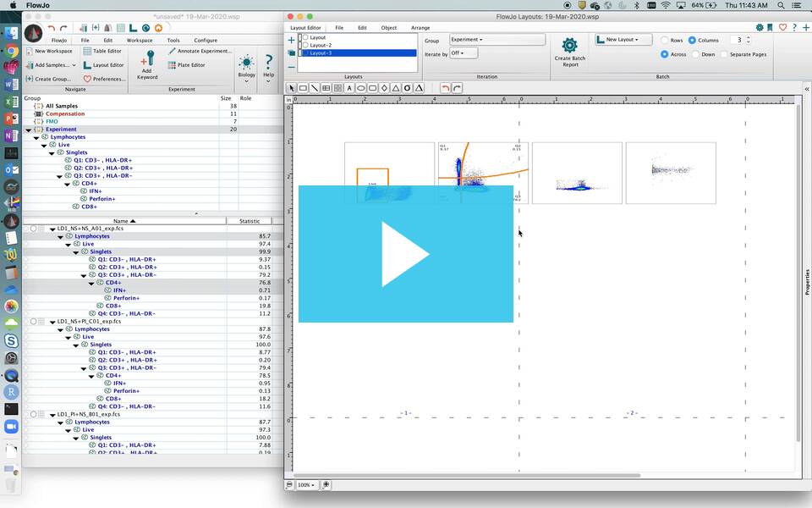The width and height of the screenshot is (812, 508).
Task: Open the Arrange menu in Layout window
Action: pos(420,28)
